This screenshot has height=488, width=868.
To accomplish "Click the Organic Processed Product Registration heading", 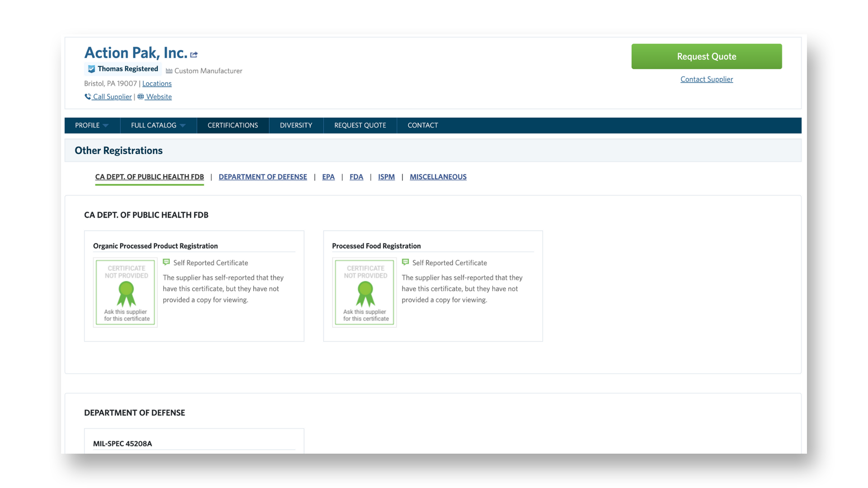I will coord(156,246).
